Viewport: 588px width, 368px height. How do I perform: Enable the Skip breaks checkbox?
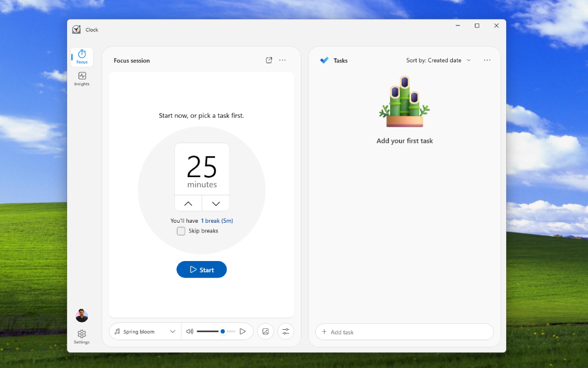181,231
